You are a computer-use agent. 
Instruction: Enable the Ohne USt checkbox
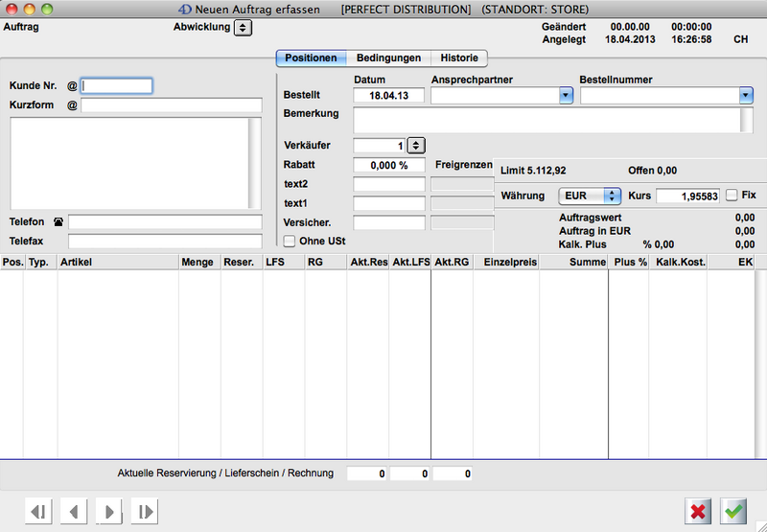[x=290, y=242]
